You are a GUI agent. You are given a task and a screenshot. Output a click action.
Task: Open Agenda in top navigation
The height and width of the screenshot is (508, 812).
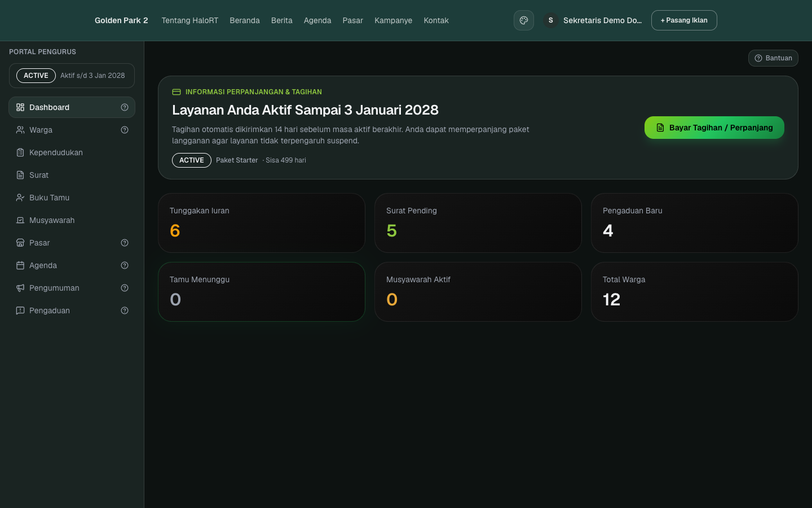(x=317, y=20)
